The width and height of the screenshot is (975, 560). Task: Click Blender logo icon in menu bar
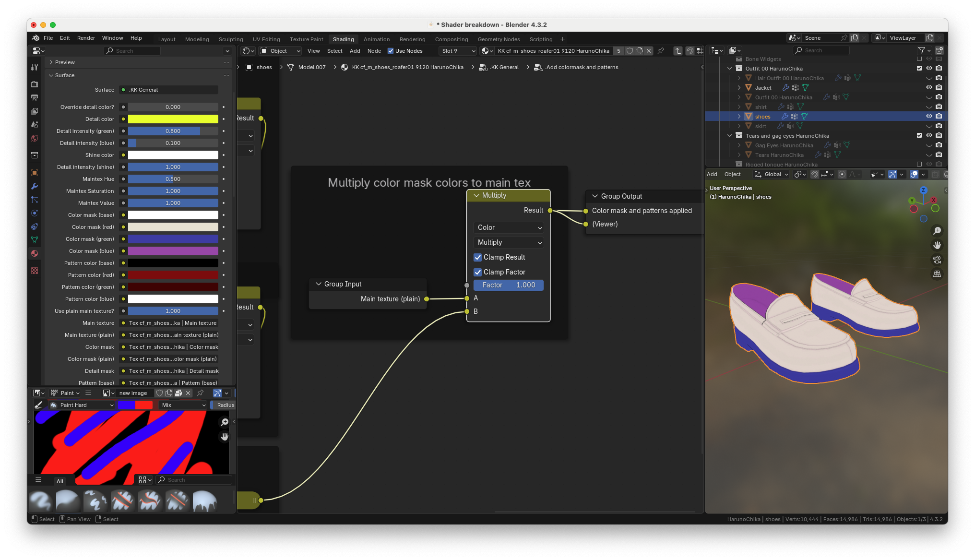36,38
